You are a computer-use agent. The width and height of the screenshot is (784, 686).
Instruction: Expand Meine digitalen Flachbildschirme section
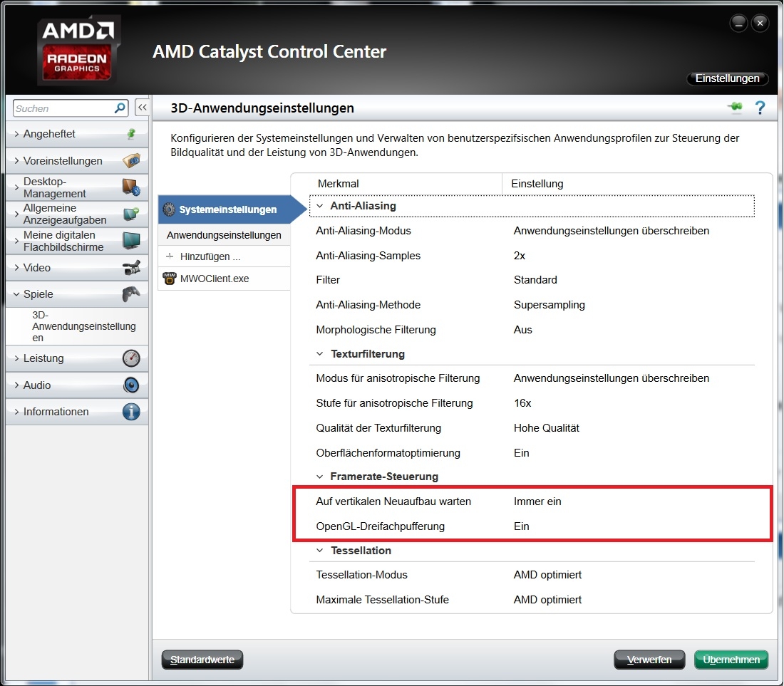pyautogui.click(x=16, y=241)
